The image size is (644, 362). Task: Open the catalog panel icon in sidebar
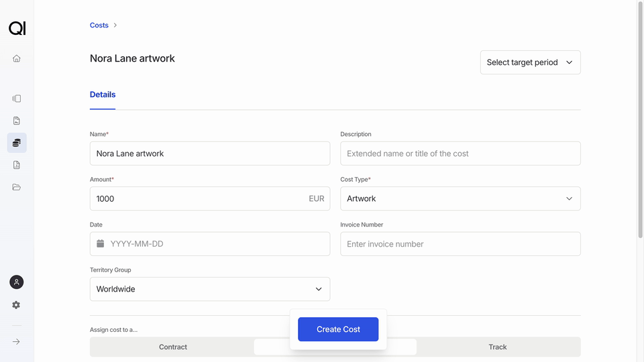(x=16, y=99)
